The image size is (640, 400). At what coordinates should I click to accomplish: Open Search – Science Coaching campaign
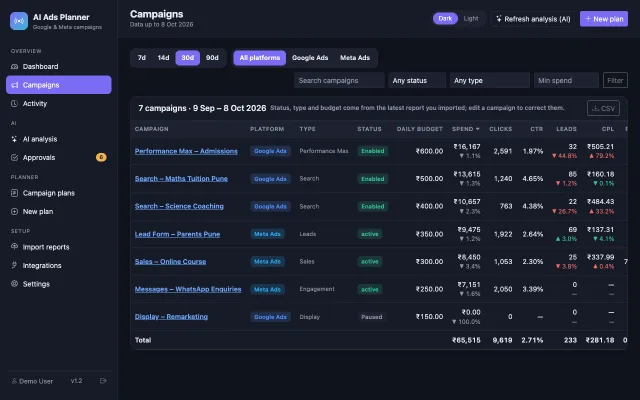pos(179,206)
